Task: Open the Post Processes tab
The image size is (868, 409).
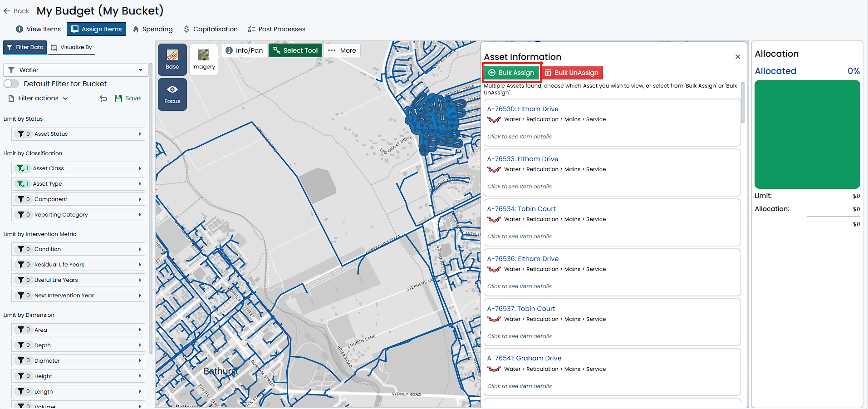Action: [277, 29]
